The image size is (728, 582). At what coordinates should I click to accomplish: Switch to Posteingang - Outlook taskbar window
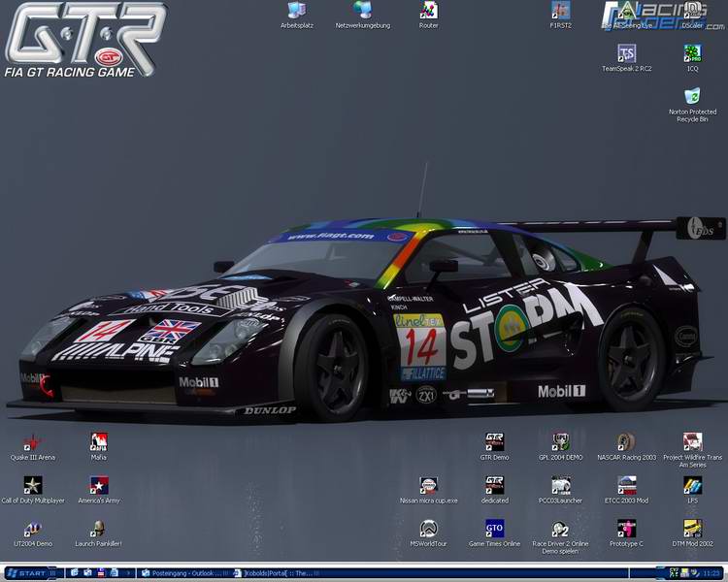pos(184,573)
